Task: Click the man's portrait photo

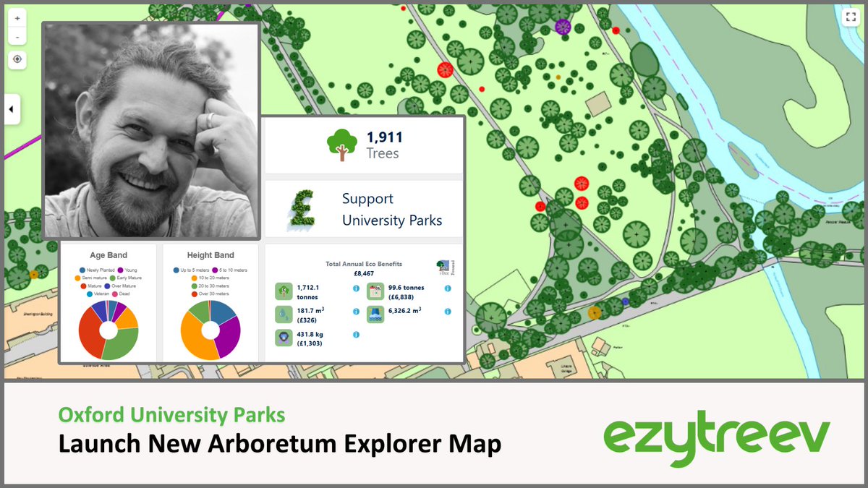Action: 150,131
